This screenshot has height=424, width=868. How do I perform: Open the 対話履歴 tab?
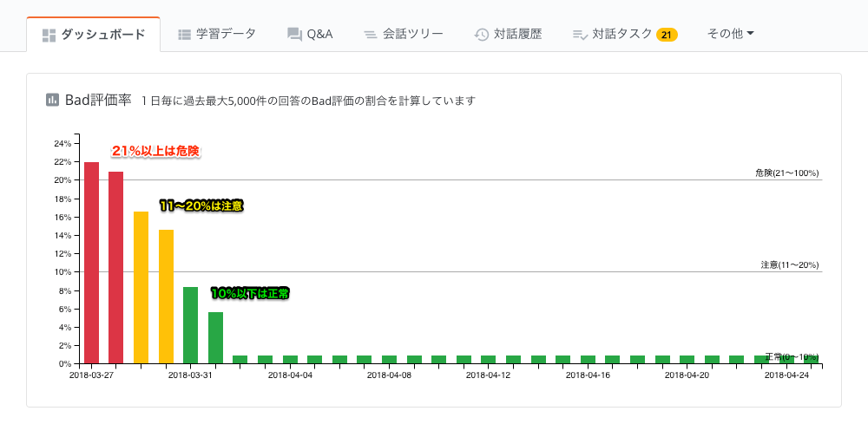click(517, 35)
